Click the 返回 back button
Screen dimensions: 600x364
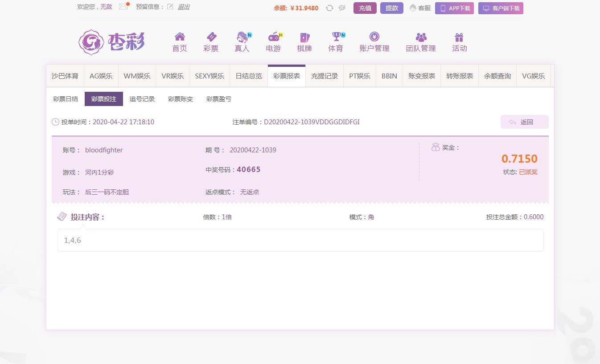click(524, 122)
